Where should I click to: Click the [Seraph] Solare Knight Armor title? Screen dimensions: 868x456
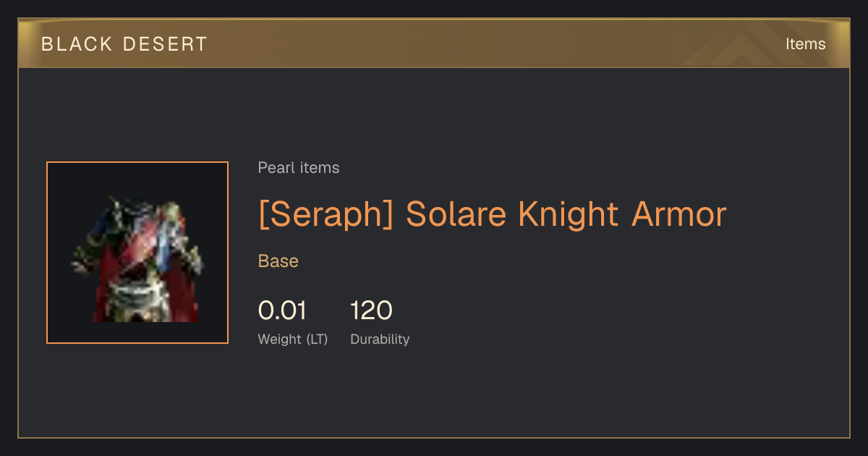tap(492, 214)
